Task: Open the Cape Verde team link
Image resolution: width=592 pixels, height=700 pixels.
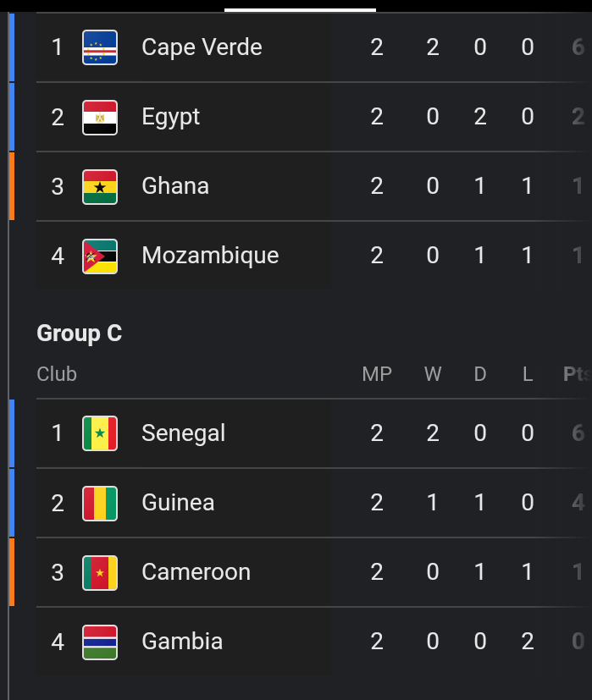Action: (202, 47)
